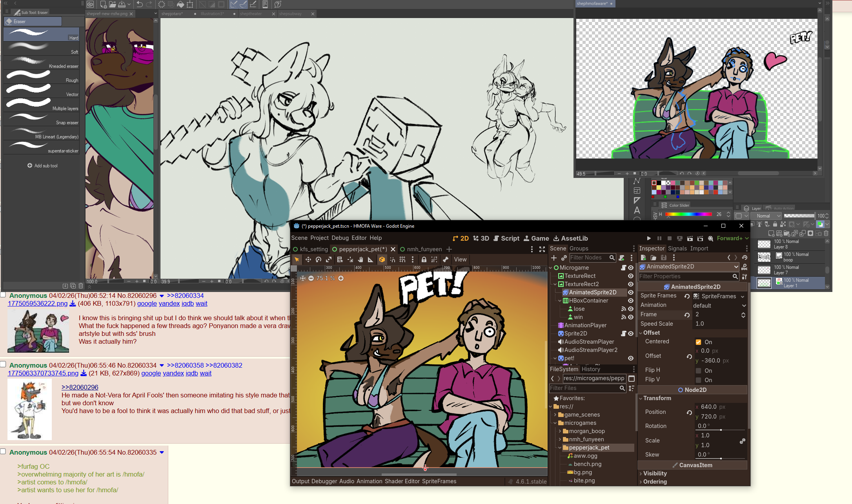This screenshot has height=504, width=852.
Task: Open the 1775059536222.png file link
Action: (38, 303)
